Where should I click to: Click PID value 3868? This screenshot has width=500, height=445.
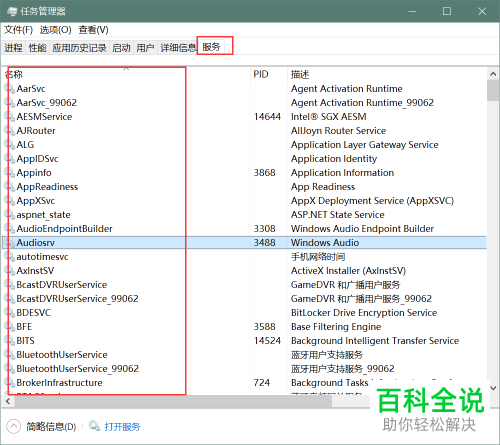(264, 173)
